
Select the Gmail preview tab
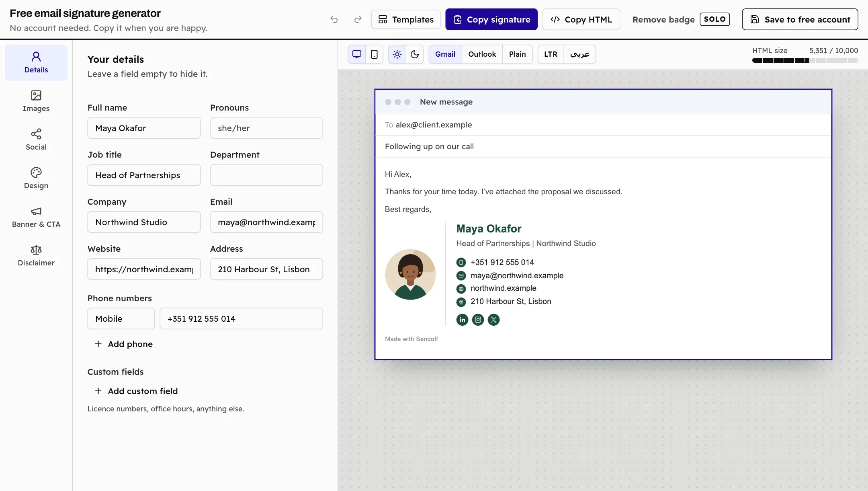pos(445,54)
